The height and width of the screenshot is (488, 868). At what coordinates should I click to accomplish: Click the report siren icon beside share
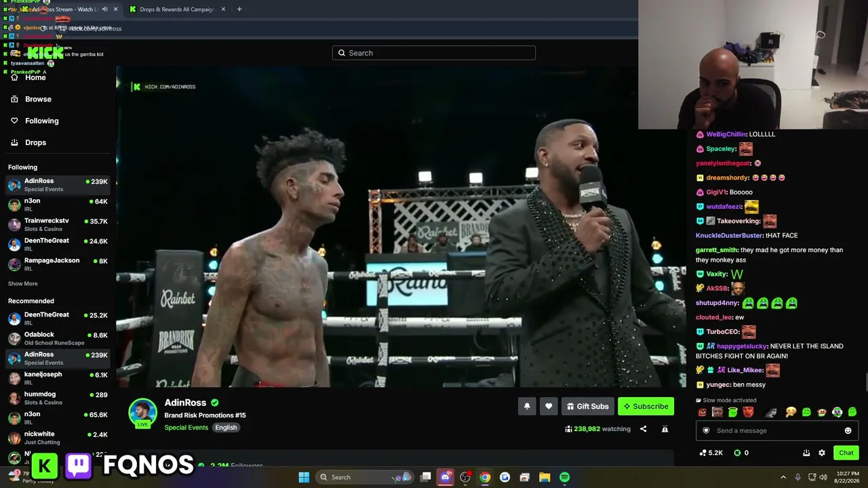(x=665, y=429)
